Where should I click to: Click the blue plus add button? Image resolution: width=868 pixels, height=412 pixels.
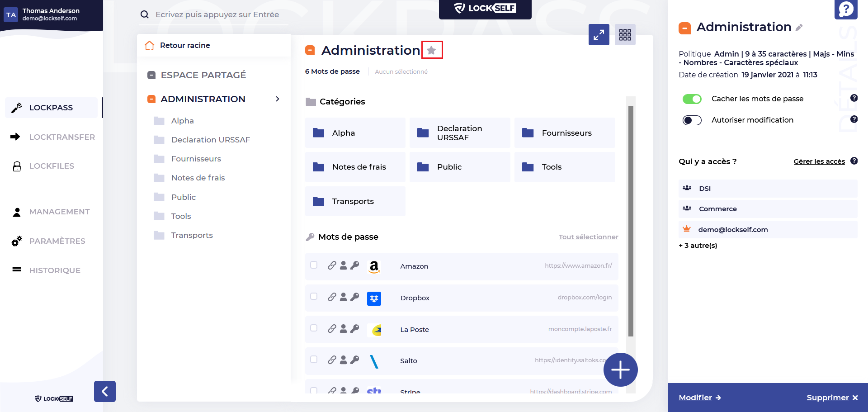point(621,370)
